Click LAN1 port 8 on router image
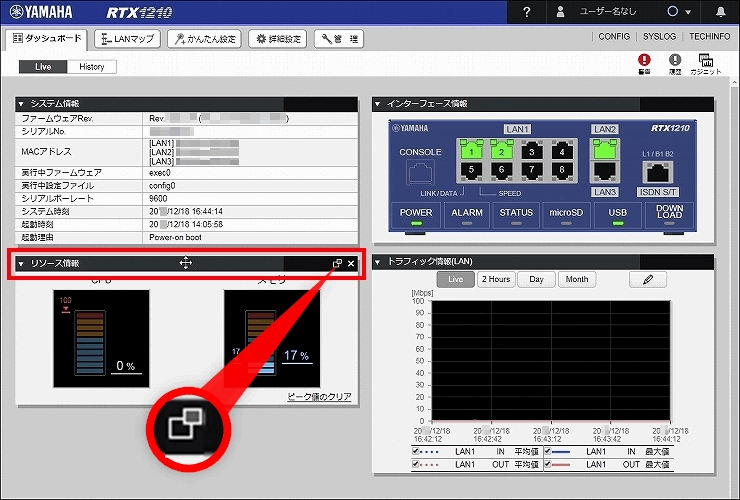 (562, 170)
